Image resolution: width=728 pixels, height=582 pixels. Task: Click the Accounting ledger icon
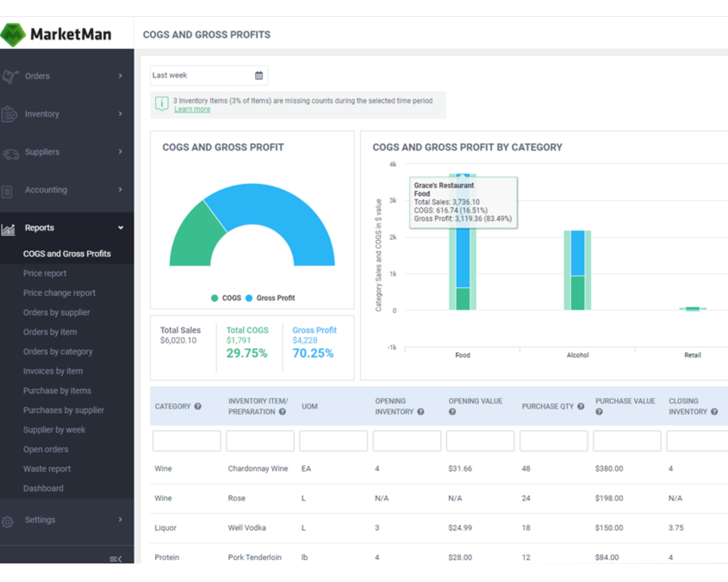[x=7, y=191]
